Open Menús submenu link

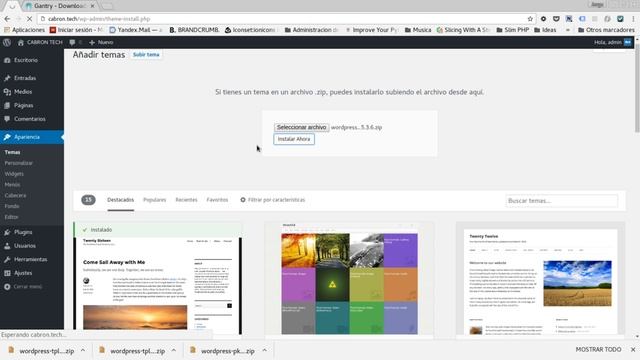[x=12, y=184]
